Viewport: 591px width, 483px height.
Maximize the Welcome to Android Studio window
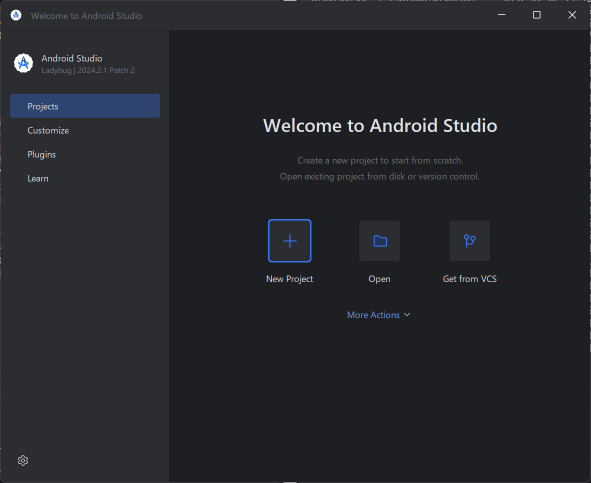537,15
